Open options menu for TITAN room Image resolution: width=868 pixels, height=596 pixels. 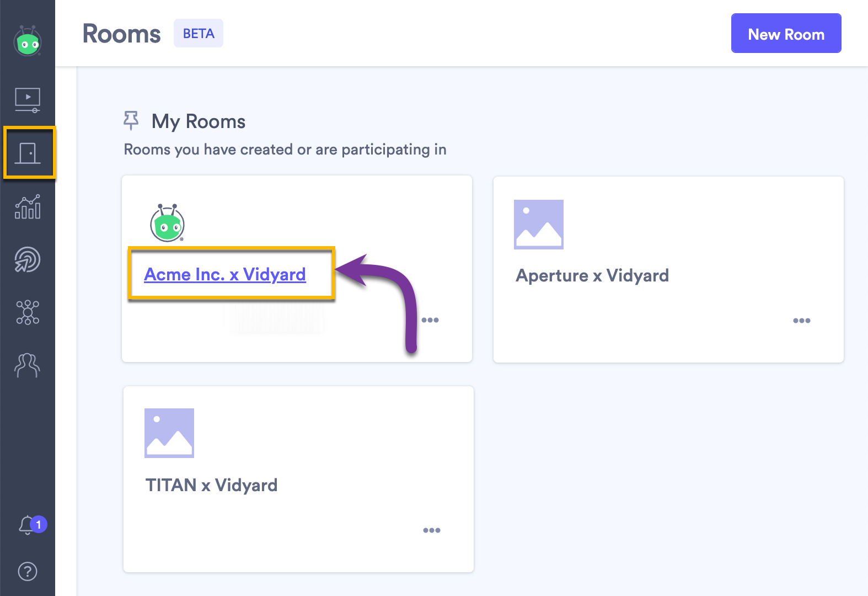[432, 530]
